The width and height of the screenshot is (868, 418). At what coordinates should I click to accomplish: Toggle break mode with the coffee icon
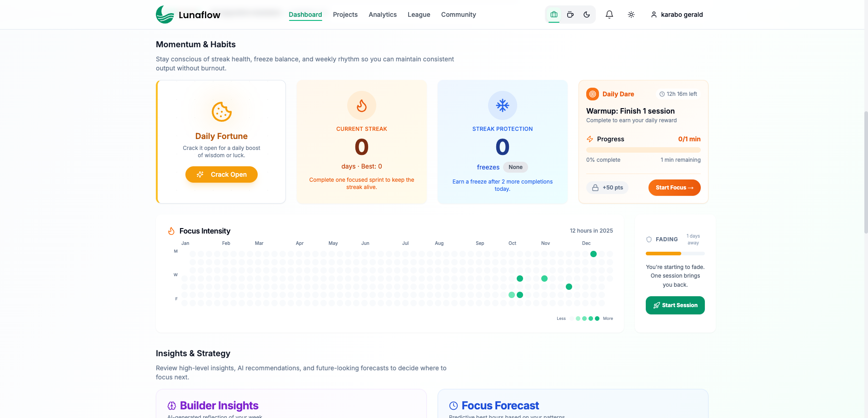point(569,14)
